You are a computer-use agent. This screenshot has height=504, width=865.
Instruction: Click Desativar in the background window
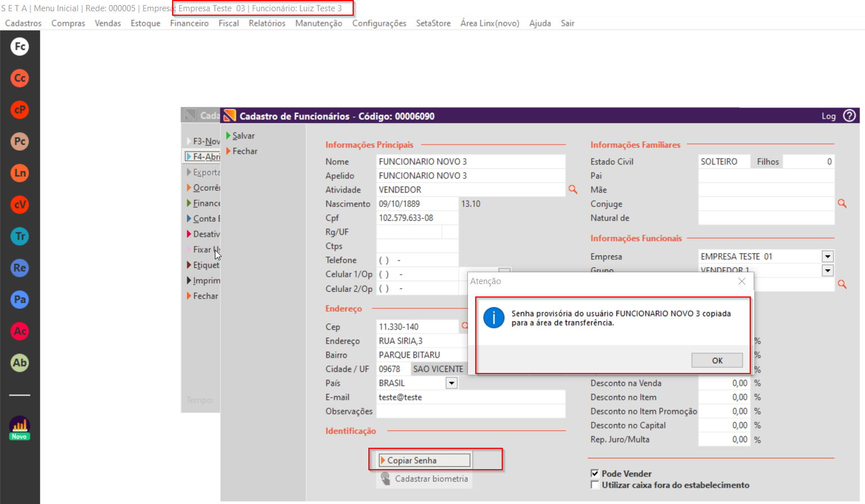pyautogui.click(x=204, y=234)
